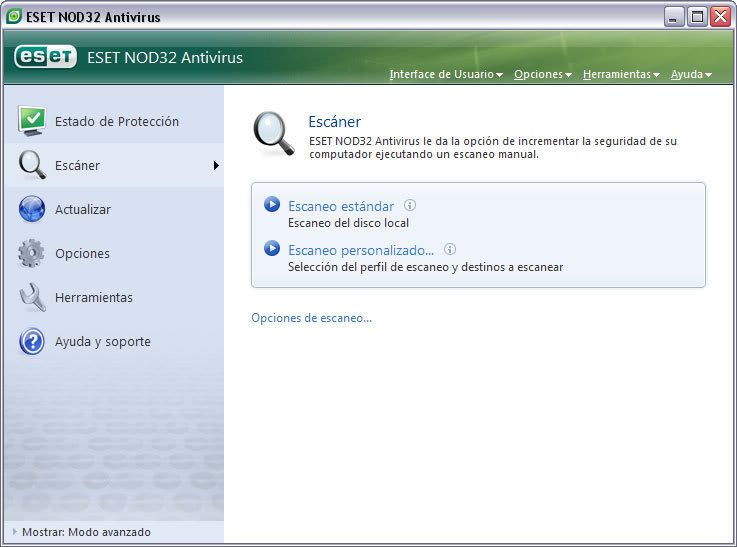Open the Interface de Usuario dropdown menu
The width and height of the screenshot is (737, 547).
point(446,74)
